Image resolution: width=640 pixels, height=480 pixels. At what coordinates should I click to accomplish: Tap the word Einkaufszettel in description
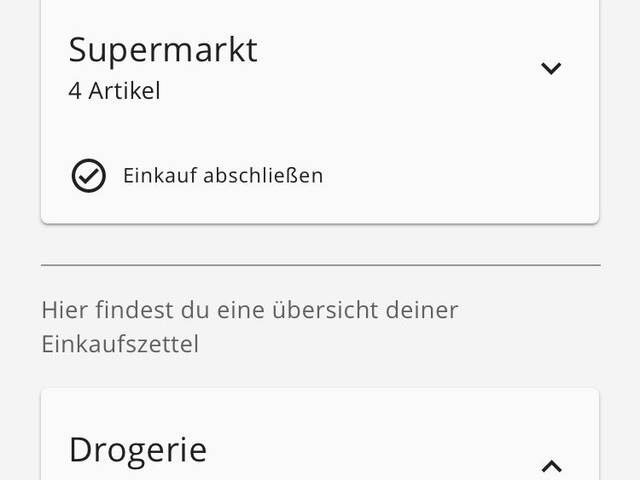click(120, 344)
